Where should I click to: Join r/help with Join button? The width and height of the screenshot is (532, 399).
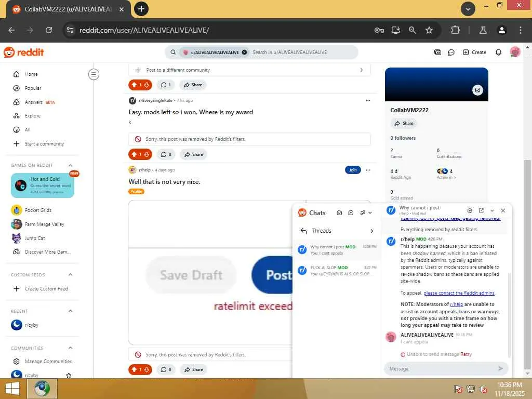tap(353, 170)
